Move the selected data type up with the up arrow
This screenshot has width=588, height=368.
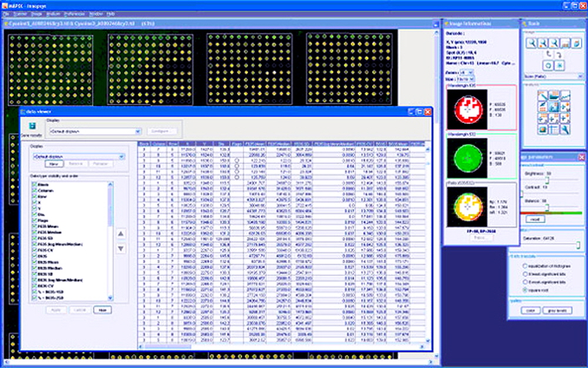click(x=121, y=234)
